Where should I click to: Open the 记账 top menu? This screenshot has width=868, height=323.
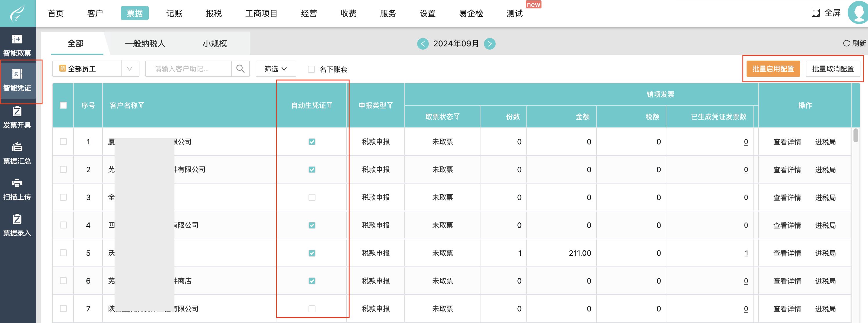tap(174, 13)
